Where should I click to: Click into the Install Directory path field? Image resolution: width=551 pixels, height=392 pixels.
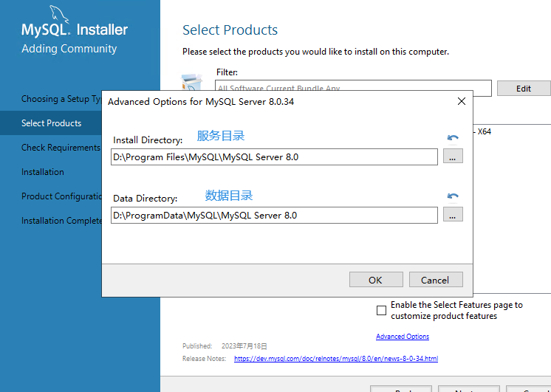pos(274,157)
